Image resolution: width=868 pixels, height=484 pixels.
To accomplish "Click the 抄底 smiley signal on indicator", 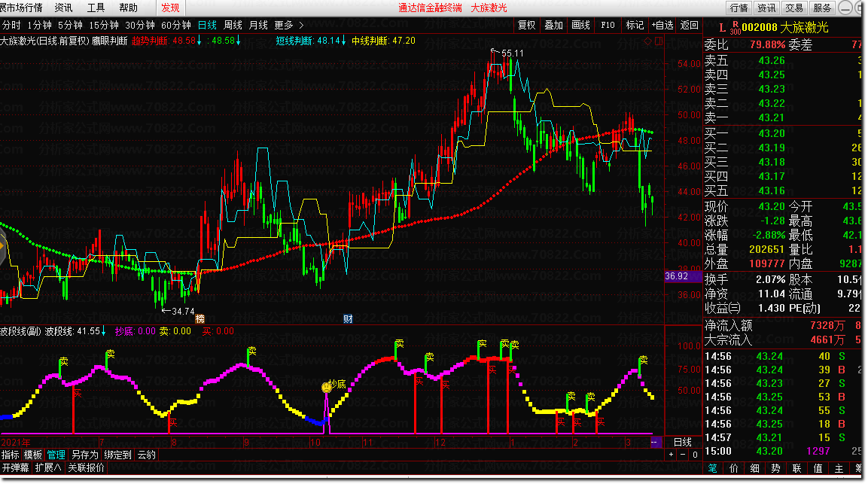I will (x=327, y=388).
